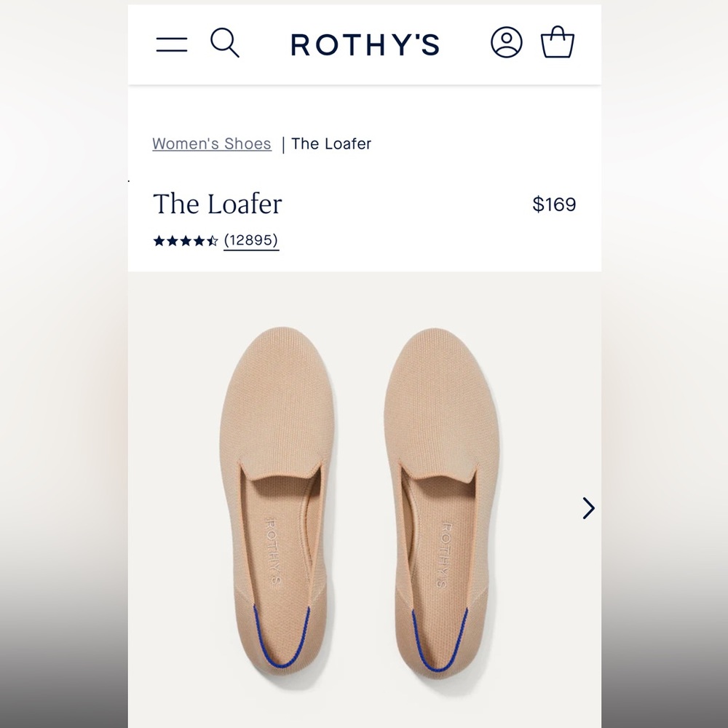Click the Rothy's logo
Viewport: 728px width, 728px height.
coord(365,45)
